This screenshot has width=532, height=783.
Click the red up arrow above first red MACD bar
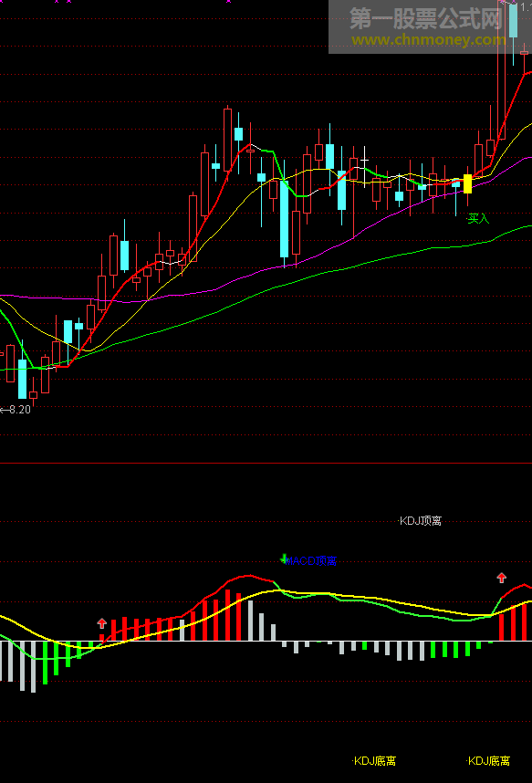pyautogui.click(x=102, y=623)
